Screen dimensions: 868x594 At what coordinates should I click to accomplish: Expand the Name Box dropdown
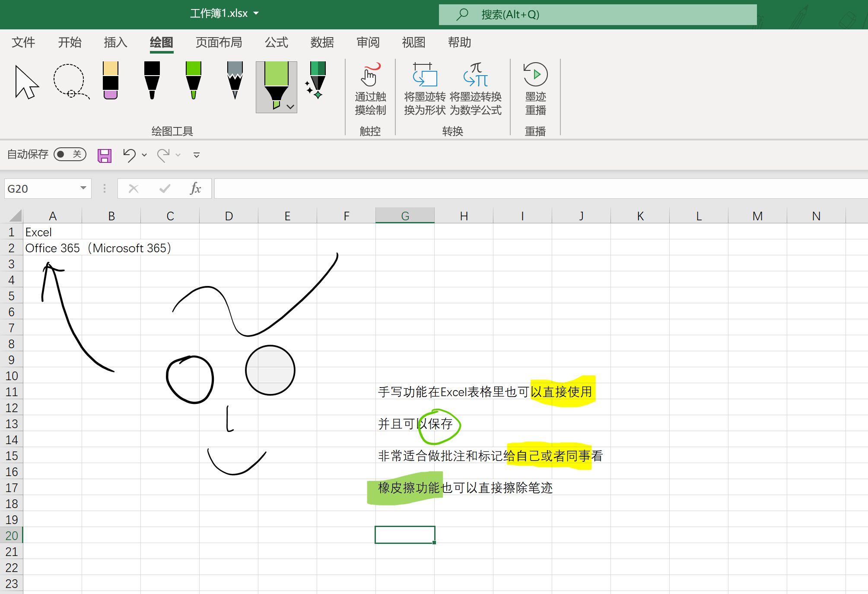coord(83,188)
